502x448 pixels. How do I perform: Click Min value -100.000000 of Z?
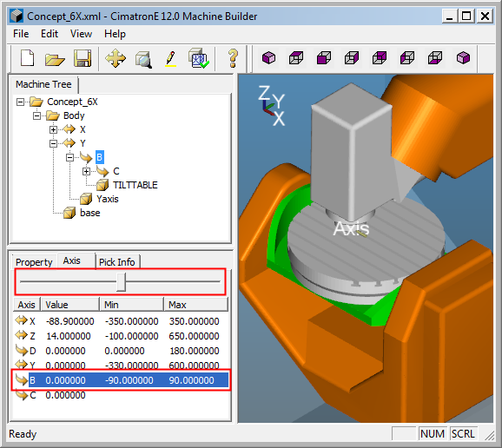(x=132, y=336)
